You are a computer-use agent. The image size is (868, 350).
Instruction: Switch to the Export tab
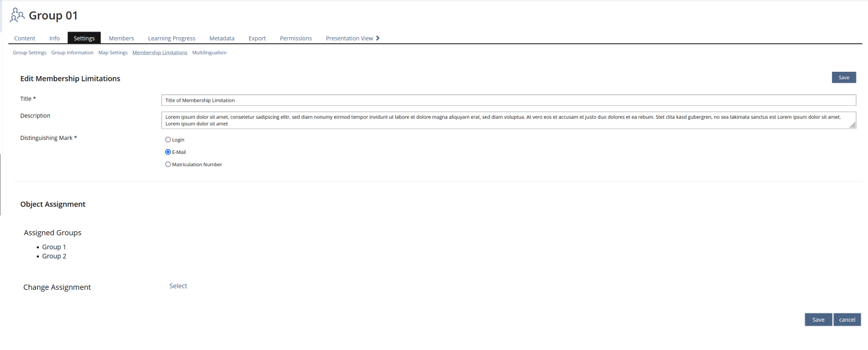(x=257, y=38)
